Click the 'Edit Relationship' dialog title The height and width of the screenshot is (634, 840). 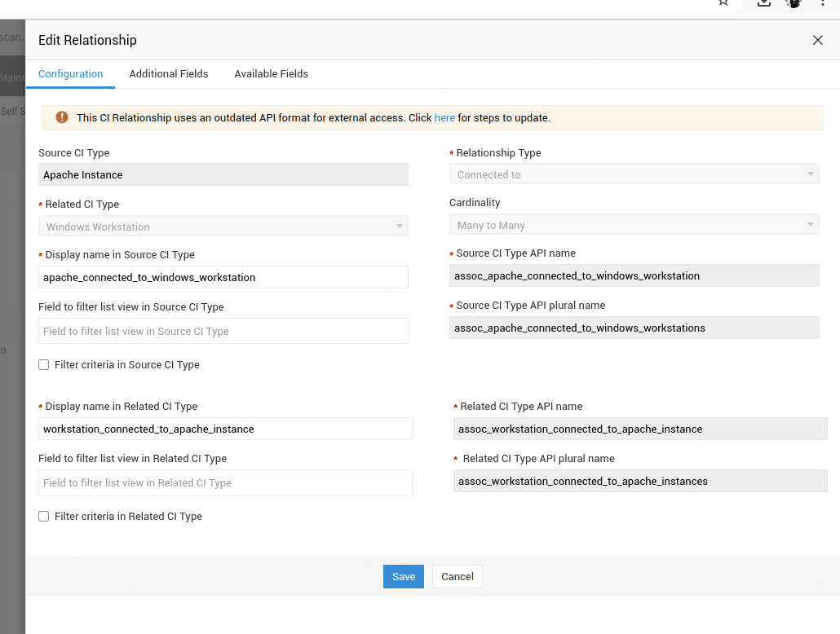coord(87,40)
